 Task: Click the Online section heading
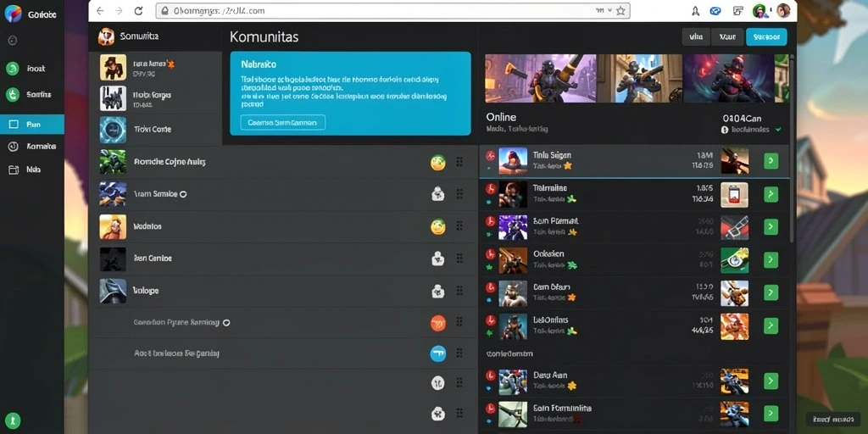501,117
